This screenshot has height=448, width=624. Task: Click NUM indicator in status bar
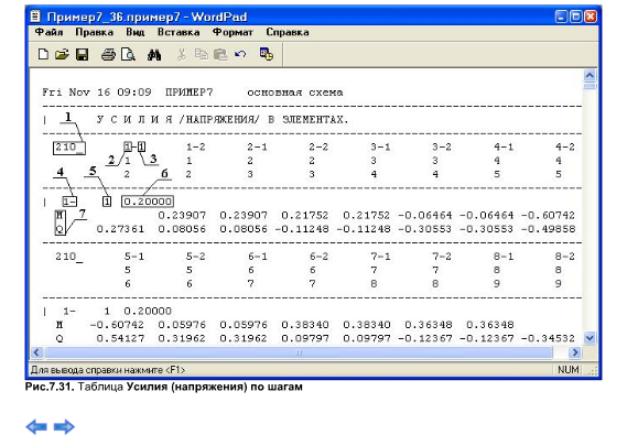(568, 370)
